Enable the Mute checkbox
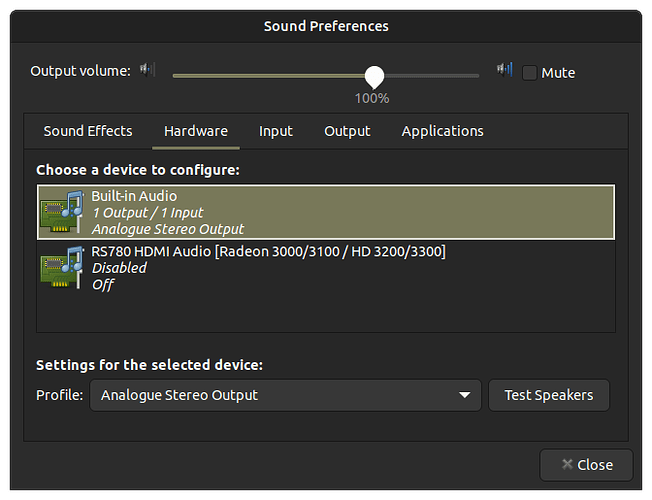Screen dimensions: 652x500 click(529, 73)
